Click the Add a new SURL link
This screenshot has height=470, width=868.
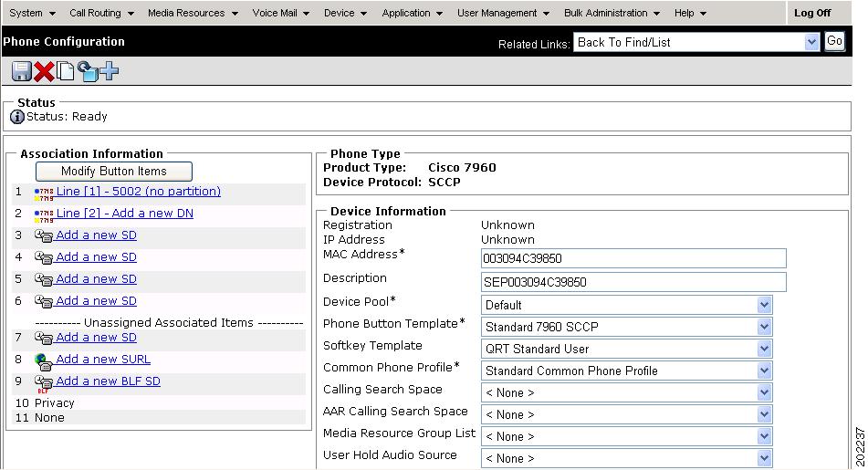tap(103, 360)
